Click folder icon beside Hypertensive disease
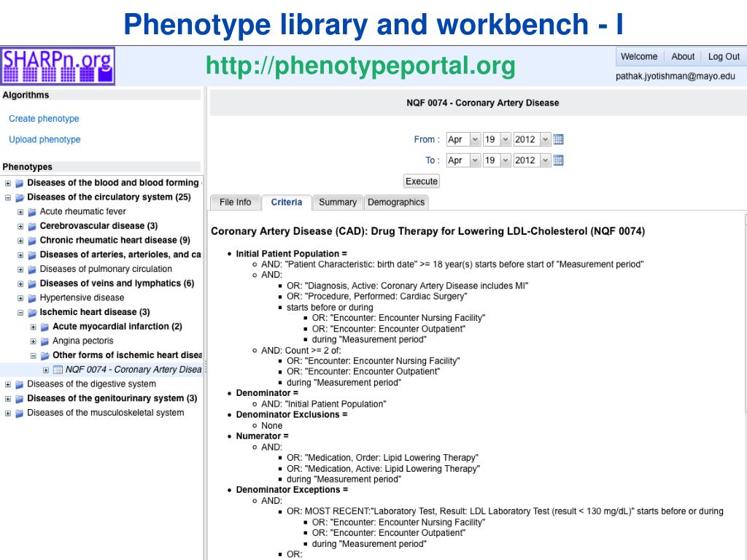The image size is (747, 560). point(32,298)
